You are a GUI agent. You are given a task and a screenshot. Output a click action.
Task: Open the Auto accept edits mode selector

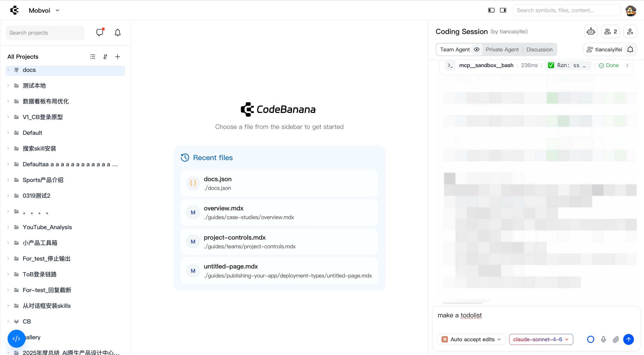coord(471,340)
